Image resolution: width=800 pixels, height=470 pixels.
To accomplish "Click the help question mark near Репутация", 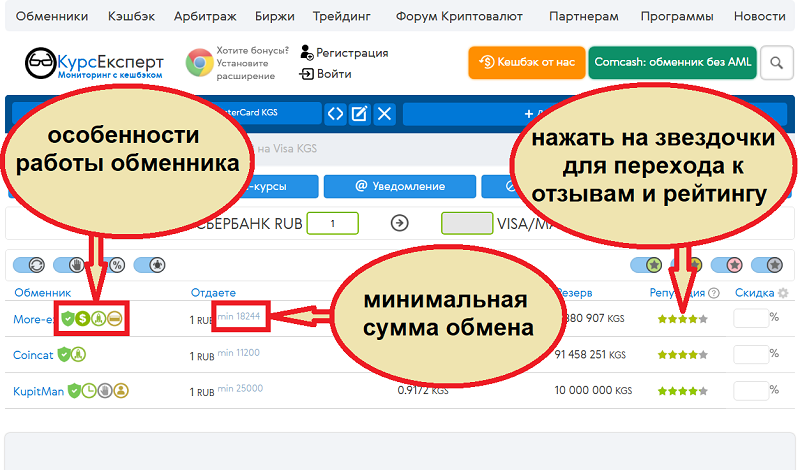I will tap(714, 293).
